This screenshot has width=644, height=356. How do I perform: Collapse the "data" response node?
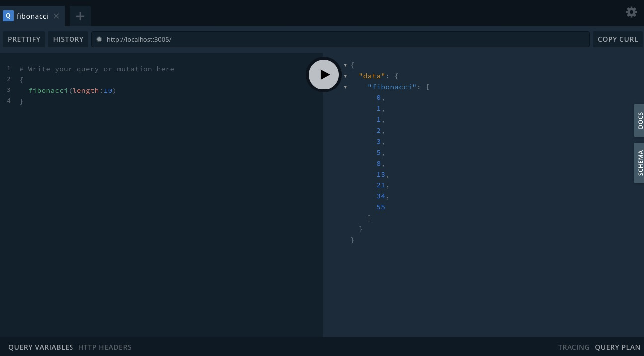pyautogui.click(x=345, y=76)
